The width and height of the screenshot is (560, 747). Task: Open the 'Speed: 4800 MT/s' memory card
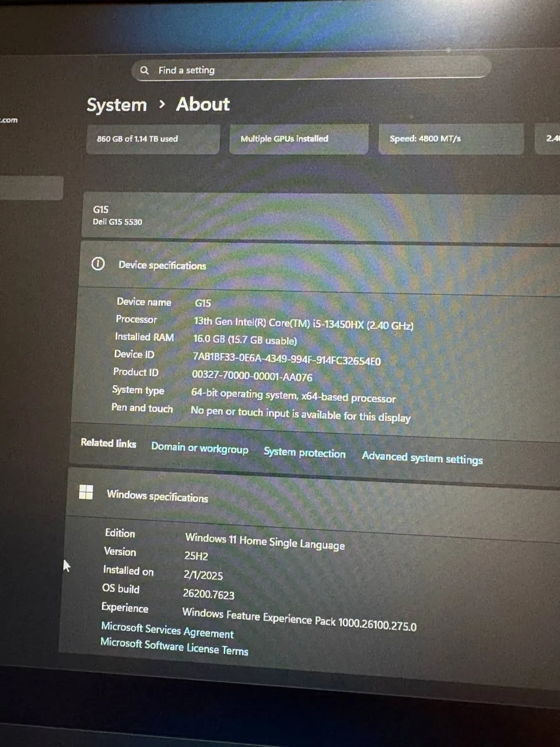pos(450,139)
